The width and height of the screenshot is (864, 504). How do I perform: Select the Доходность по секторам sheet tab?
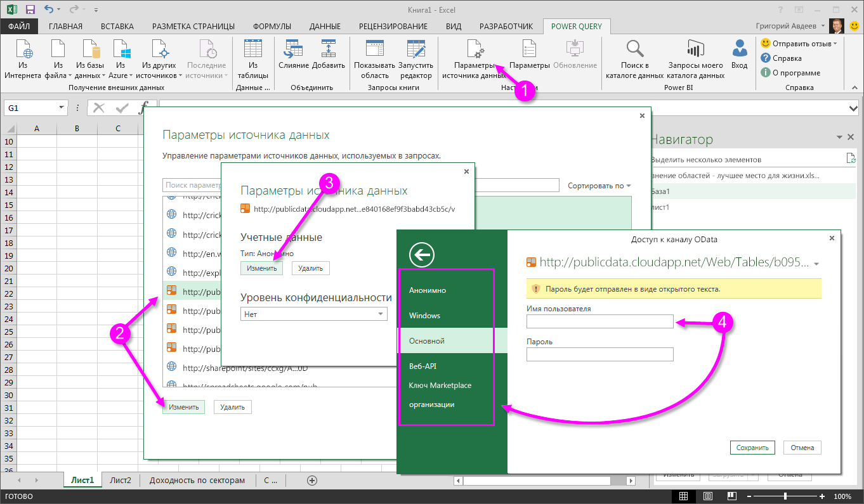tap(197, 481)
